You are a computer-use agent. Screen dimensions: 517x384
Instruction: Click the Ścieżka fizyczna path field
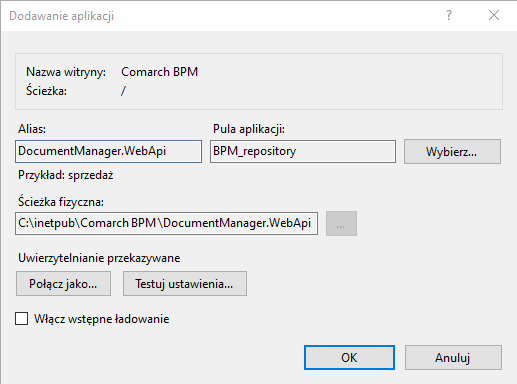166,223
